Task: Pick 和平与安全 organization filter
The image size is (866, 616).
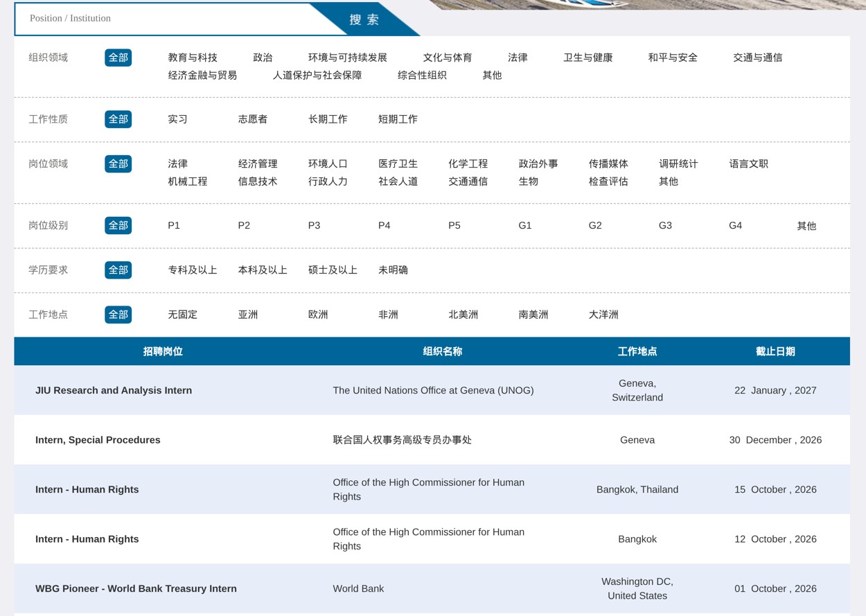Action: tap(673, 58)
